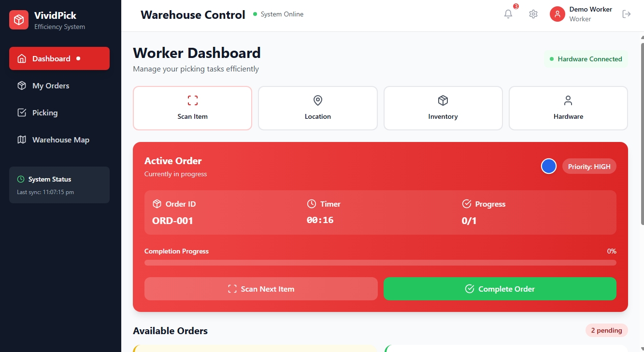The height and width of the screenshot is (352, 644).
Task: Select the Inventory quick action card
Action: [x=443, y=108]
